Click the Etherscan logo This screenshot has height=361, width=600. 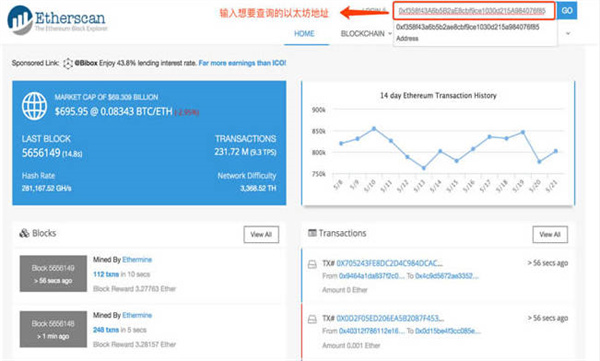(58, 20)
